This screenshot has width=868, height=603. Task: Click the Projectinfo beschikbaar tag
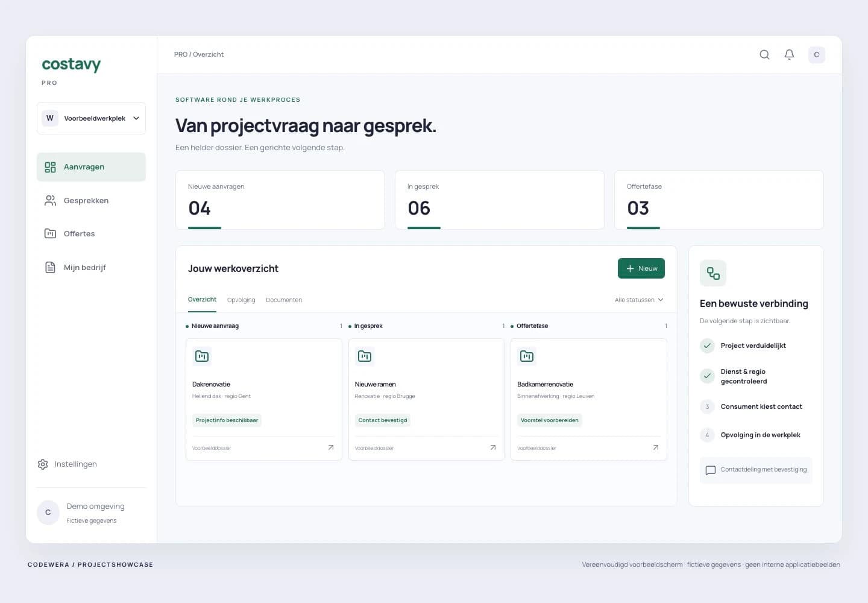227,420
